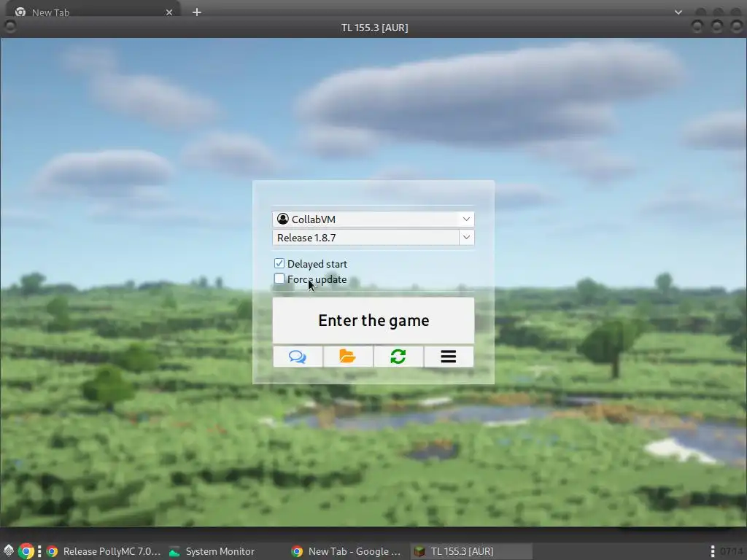Open a new browser tab with plus
The height and width of the screenshot is (560, 747).
tap(197, 12)
